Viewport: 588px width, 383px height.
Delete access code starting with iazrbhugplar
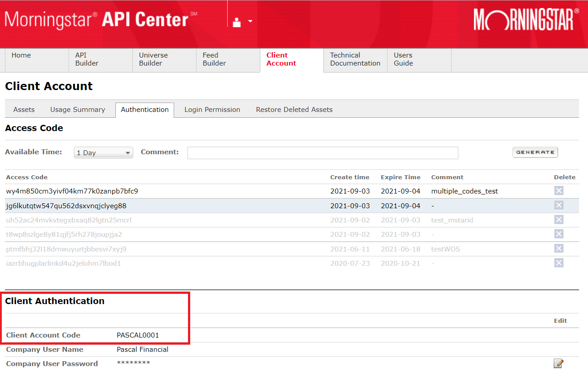(559, 263)
